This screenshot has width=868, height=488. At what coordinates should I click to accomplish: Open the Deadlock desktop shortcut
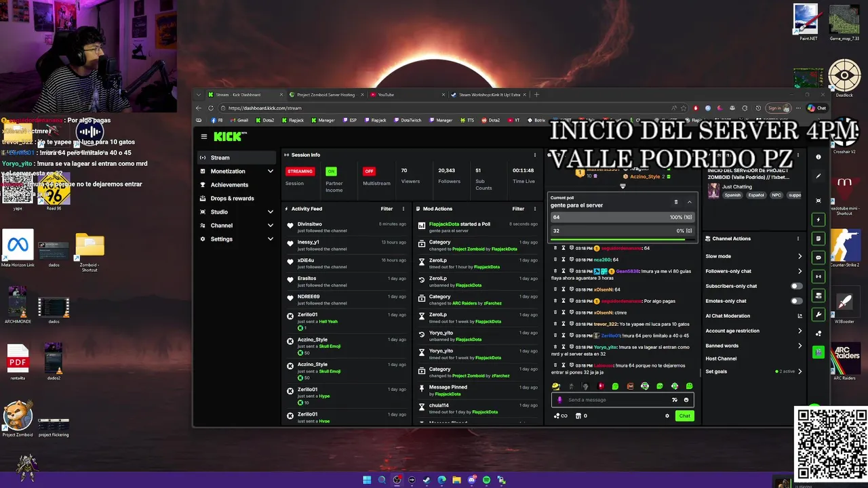coord(844,79)
